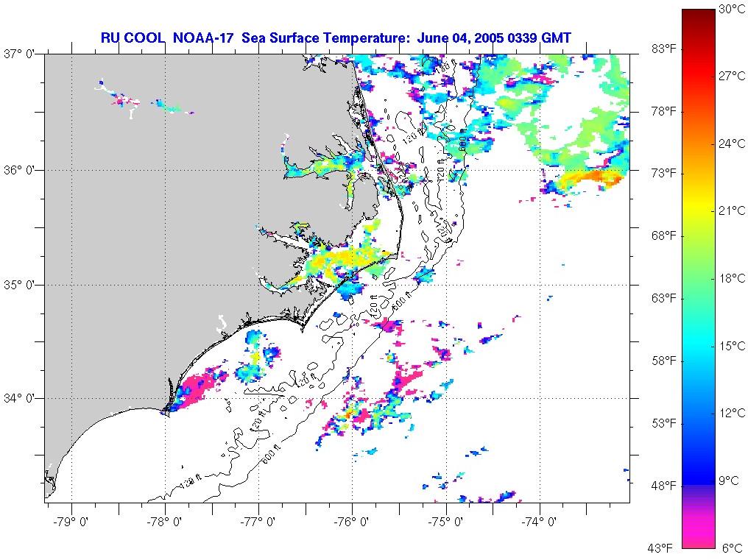Click the 37° 0' latitude label
The image size is (748, 560).
[x=20, y=54]
